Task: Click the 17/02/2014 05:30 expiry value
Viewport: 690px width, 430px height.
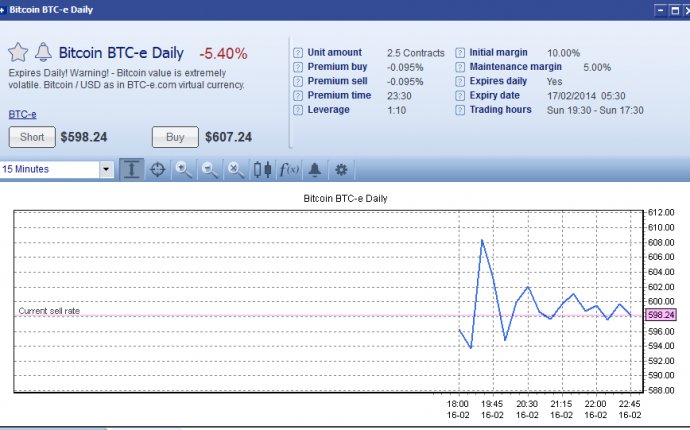Action: coord(586,96)
